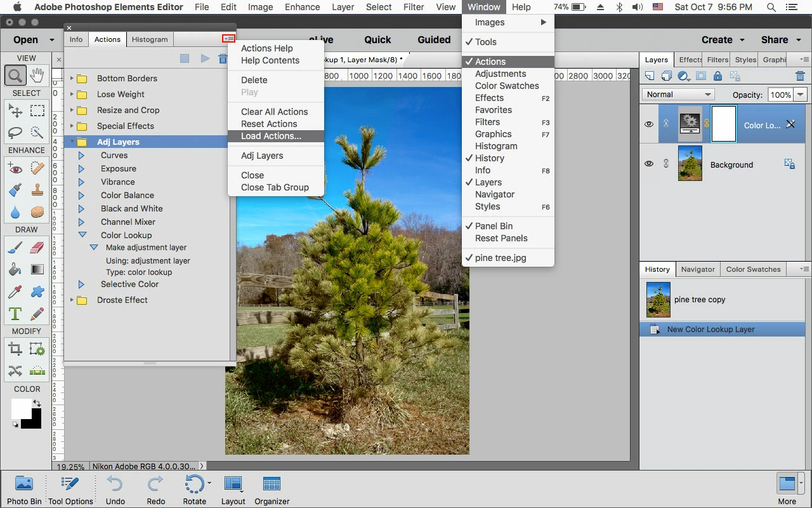
Task: Select the Blur water drop tool
Action: 15,211
